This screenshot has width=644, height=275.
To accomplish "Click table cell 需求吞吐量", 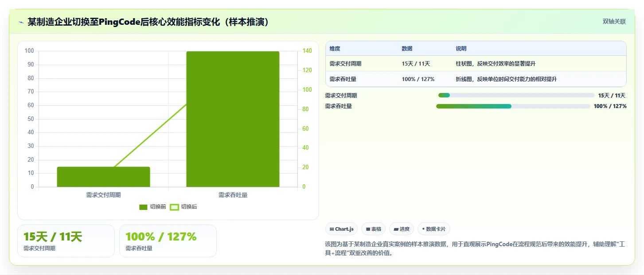I will 343,79.
